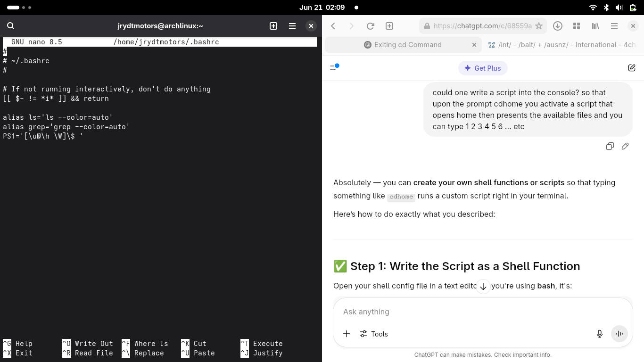The height and width of the screenshot is (362, 644).
Task: Click the clock showing Jun 21 02:09
Action: point(322,8)
